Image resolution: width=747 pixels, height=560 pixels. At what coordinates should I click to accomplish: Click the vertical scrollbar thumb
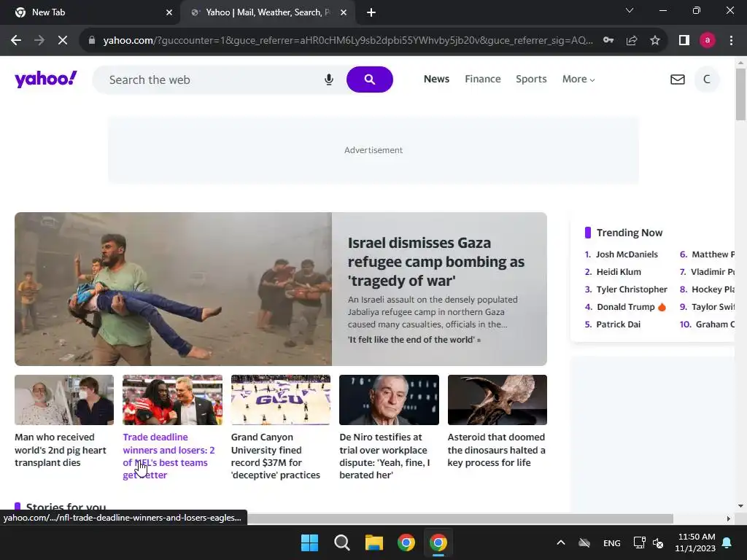point(740,94)
